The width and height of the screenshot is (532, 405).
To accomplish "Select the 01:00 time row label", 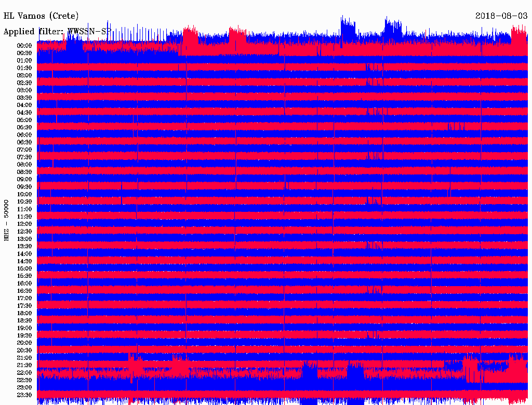I will tap(24, 61).
